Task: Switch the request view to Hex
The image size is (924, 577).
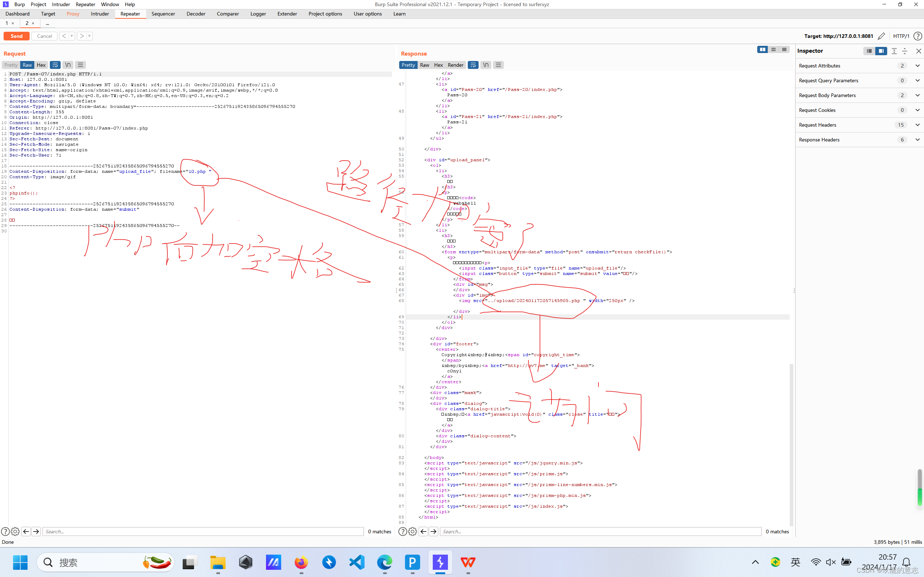Action: coord(41,65)
